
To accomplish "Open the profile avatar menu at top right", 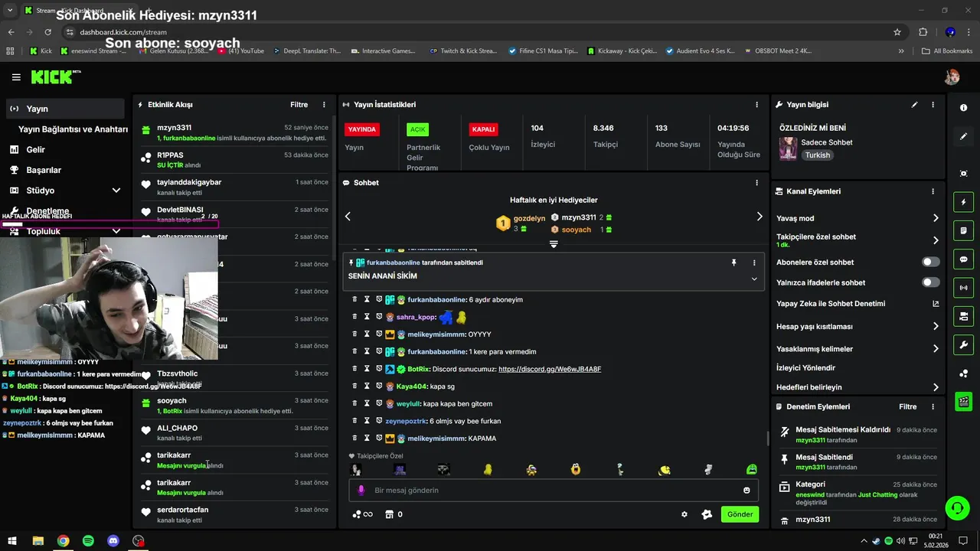I will pos(952,77).
